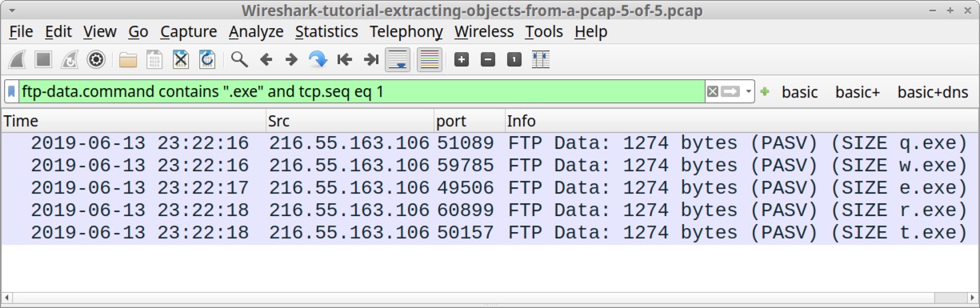
Task: Open a capture file folder icon
Action: (128, 59)
